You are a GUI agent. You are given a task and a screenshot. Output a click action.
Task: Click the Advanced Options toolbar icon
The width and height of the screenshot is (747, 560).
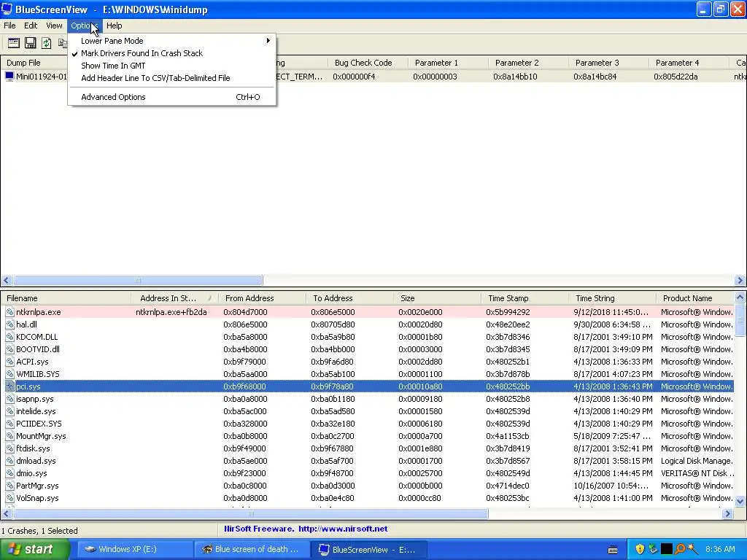click(13, 43)
